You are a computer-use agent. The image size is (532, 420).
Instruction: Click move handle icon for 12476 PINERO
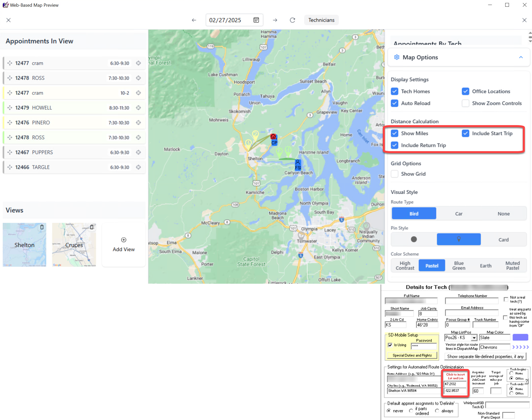coord(10,122)
